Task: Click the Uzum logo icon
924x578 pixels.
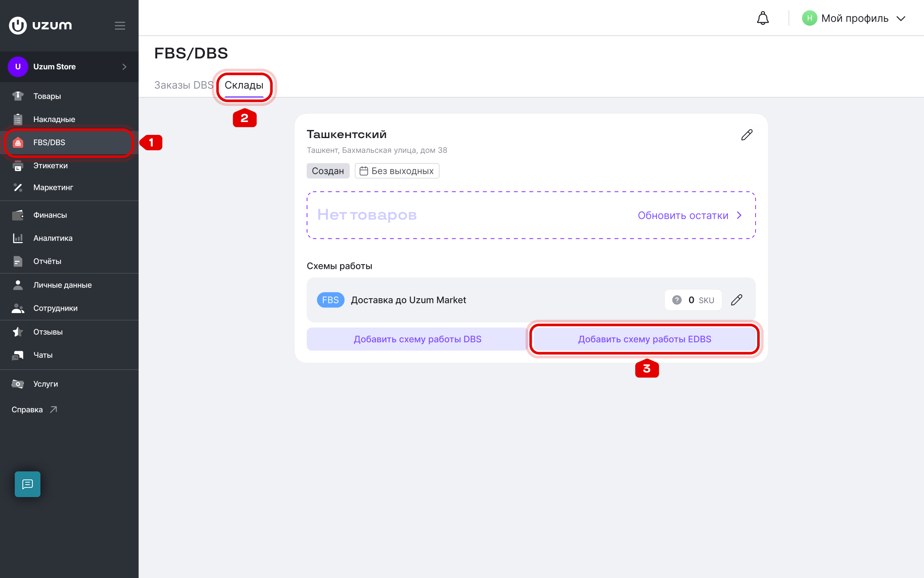Action: (18, 25)
